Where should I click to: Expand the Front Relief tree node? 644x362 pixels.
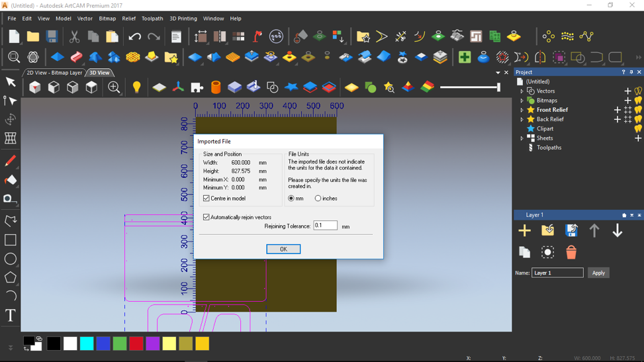522,110
